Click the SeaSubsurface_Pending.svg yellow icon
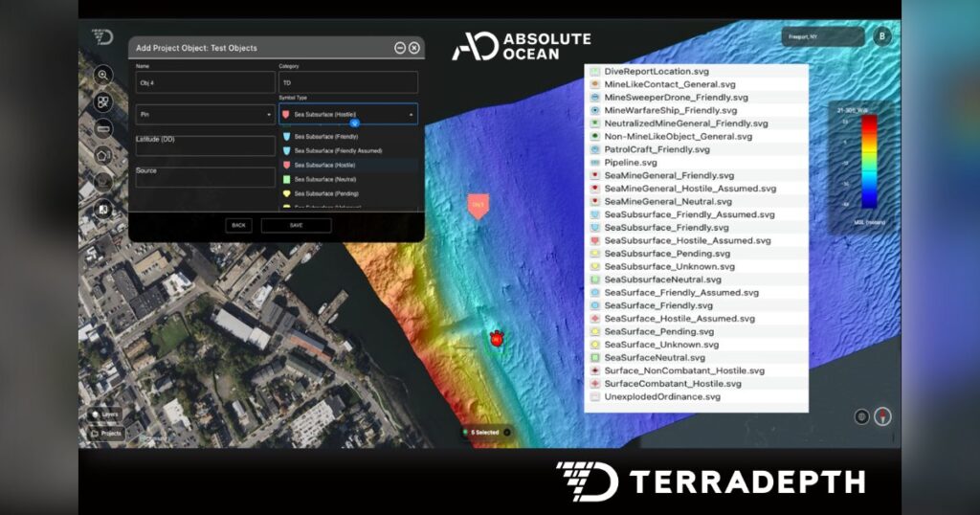The height and width of the screenshot is (515, 980). point(595,254)
